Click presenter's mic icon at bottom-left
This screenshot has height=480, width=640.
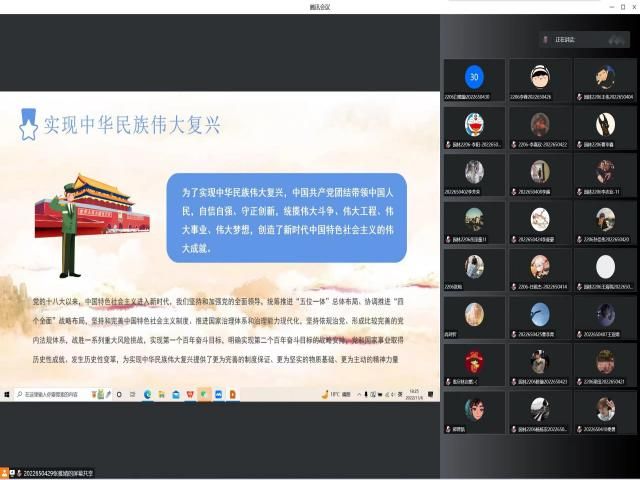coord(19,473)
